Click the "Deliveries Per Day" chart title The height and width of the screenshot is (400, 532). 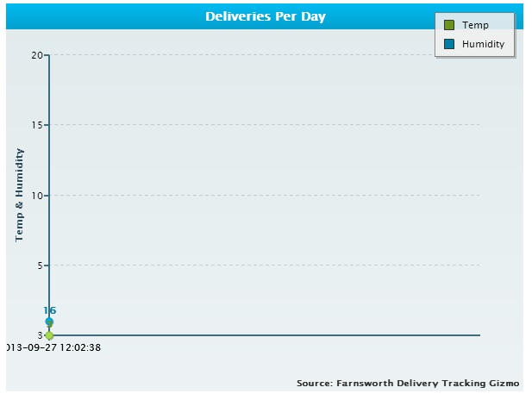coord(266,16)
